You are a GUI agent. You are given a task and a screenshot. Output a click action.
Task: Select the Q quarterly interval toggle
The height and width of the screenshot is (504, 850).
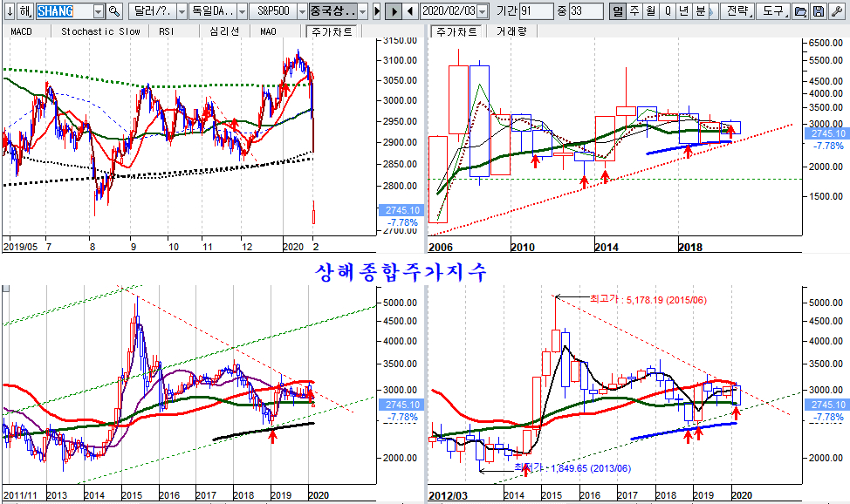[668, 10]
